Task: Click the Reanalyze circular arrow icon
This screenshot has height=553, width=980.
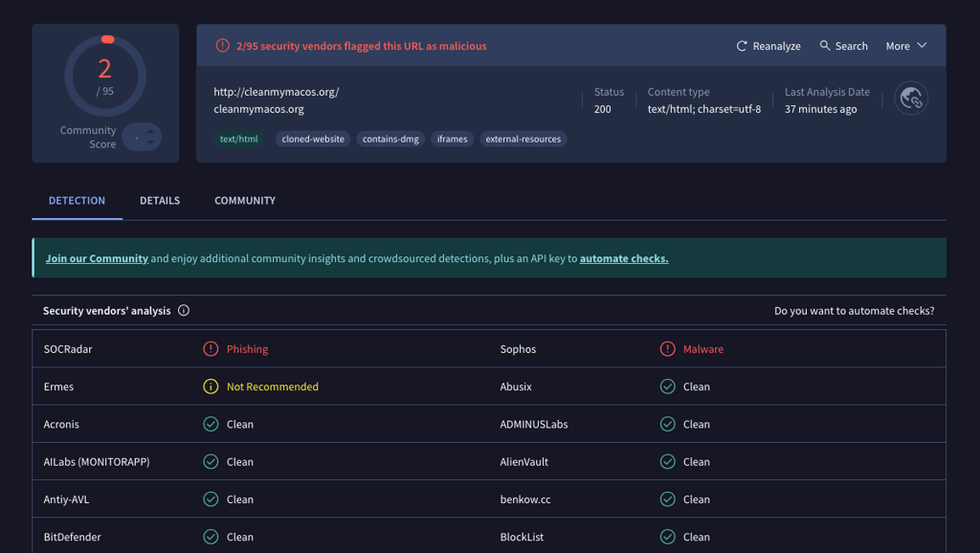Action: (x=742, y=46)
